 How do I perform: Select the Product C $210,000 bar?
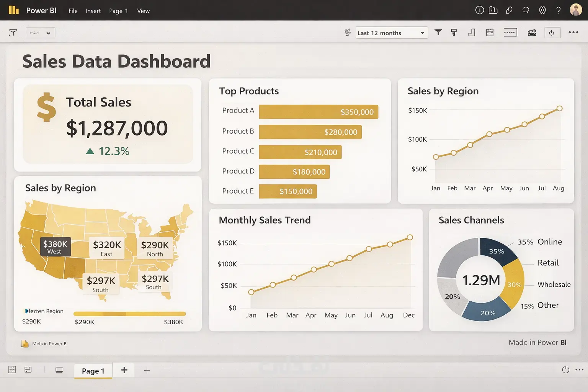(x=300, y=152)
